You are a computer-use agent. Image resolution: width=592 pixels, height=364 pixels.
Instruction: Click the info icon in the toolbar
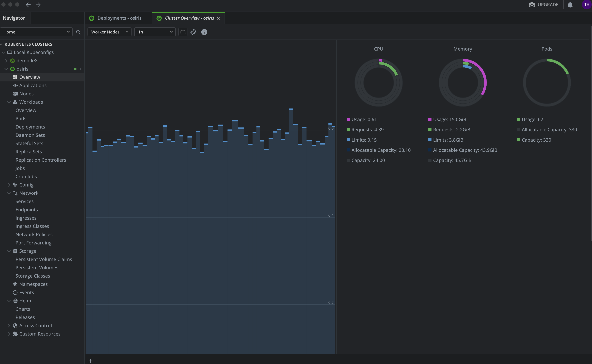tap(204, 32)
